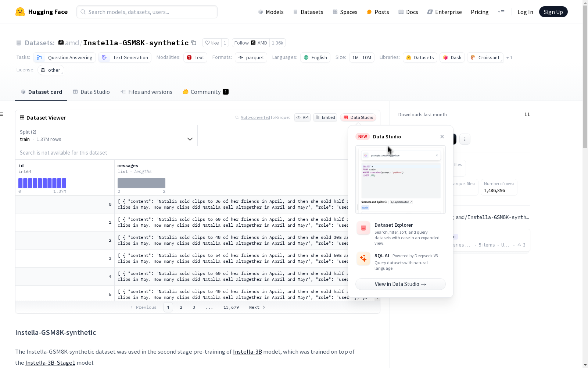Image resolution: width=588 pixels, height=368 pixels.
Task: Select the Text Generation task tag
Action: [x=125, y=57]
